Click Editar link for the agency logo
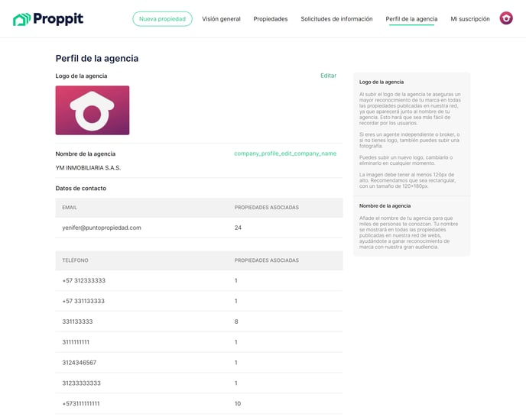 (328, 76)
